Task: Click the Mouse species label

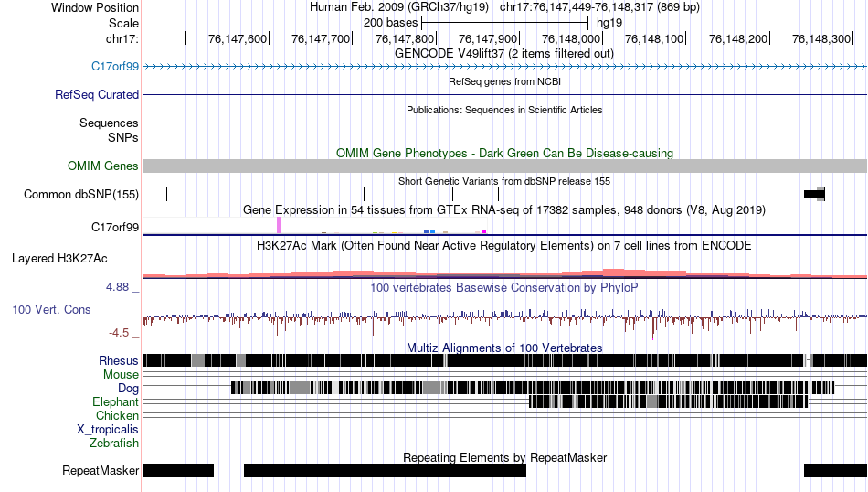Action: tap(121, 375)
